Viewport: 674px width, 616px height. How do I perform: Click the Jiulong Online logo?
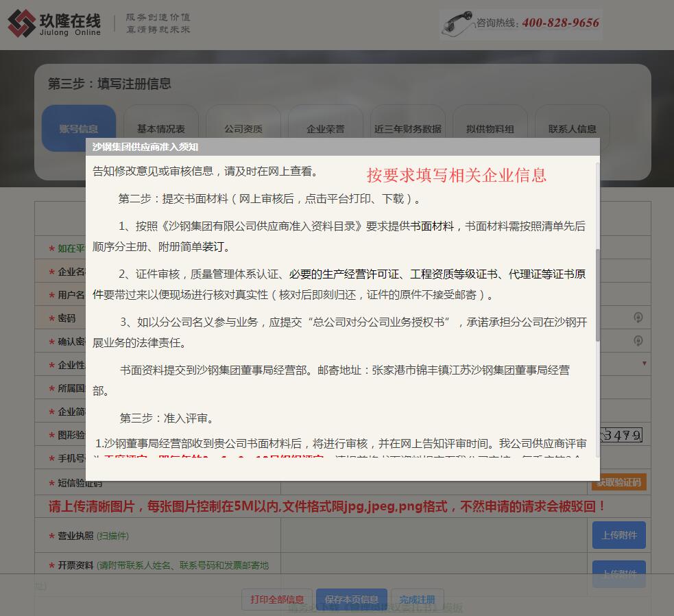tap(55, 23)
